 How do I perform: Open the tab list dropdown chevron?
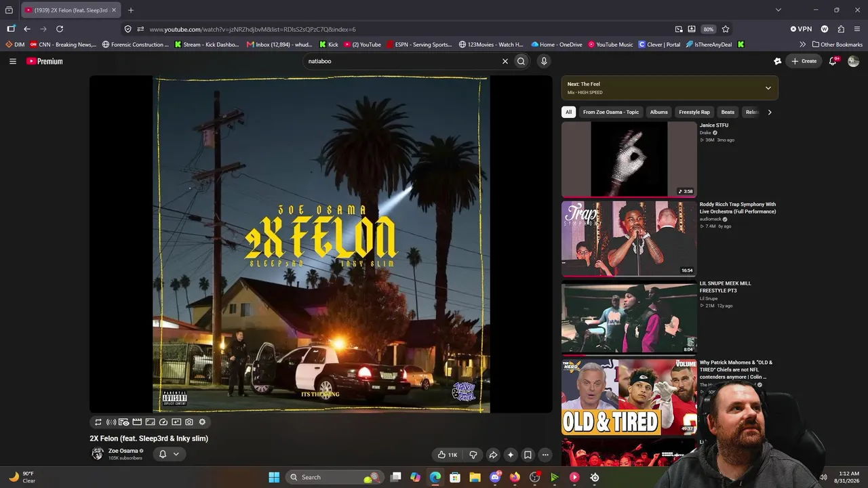(778, 10)
